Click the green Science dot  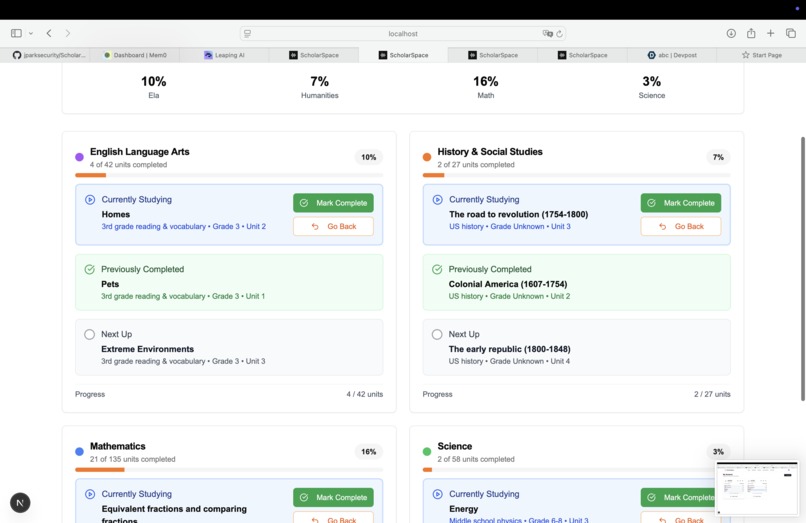[427, 452]
